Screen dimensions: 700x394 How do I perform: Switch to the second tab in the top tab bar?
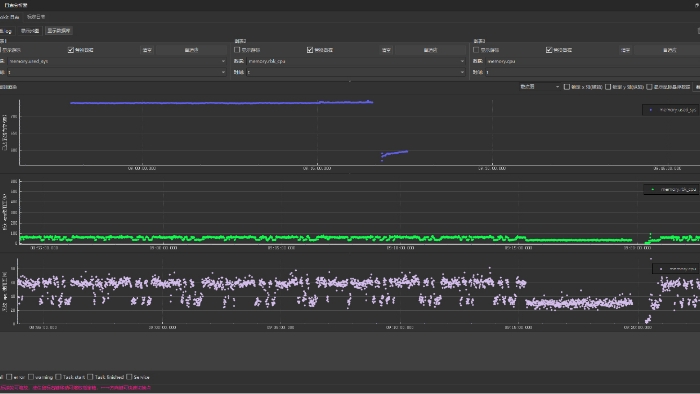coord(36,17)
